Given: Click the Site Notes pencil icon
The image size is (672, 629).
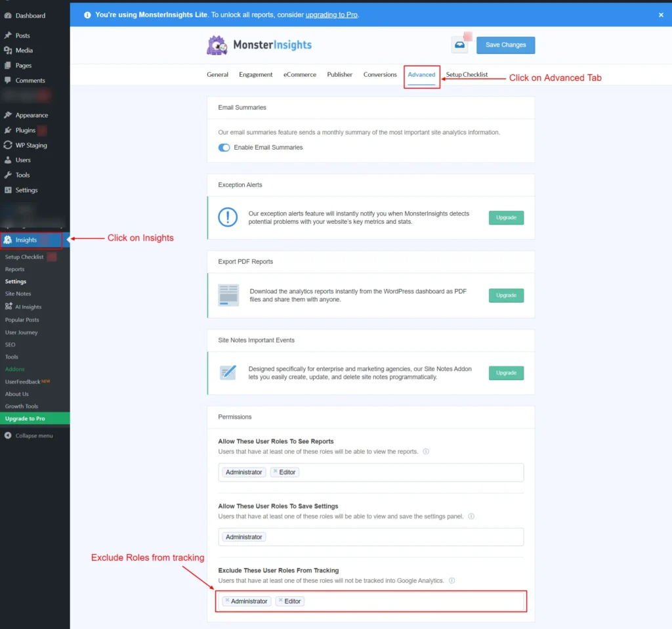Looking at the screenshot, I should 228,372.
